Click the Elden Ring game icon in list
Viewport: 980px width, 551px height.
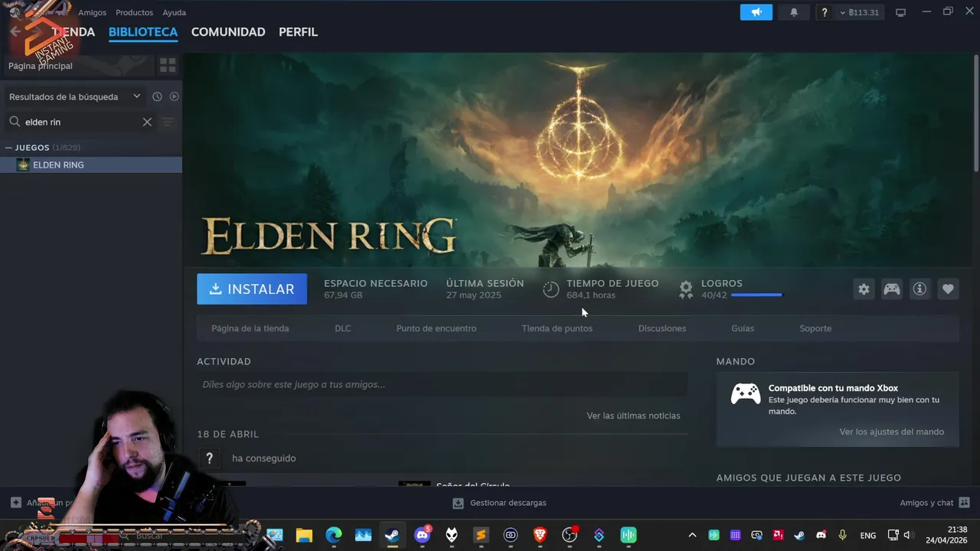23,165
